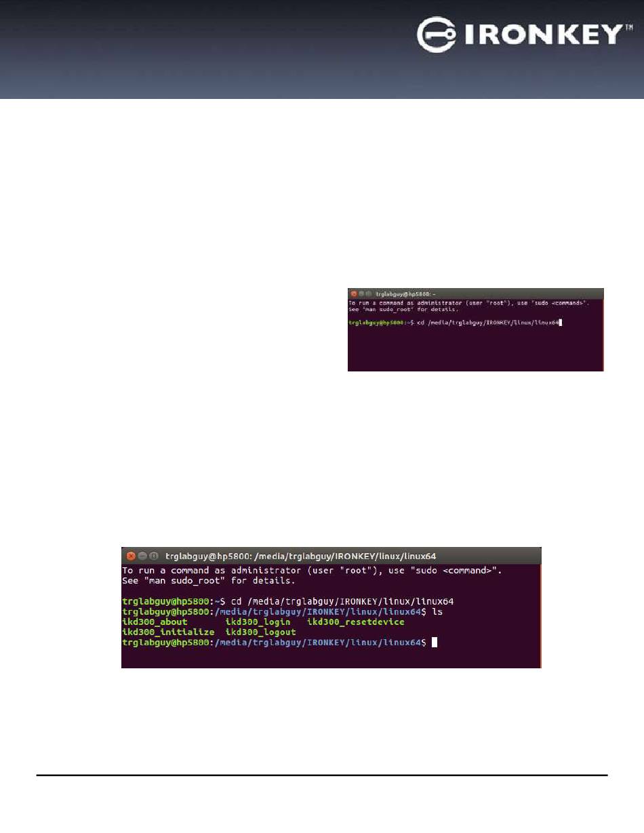
Task: Click the cd command in the small terminal
Action: (489, 323)
